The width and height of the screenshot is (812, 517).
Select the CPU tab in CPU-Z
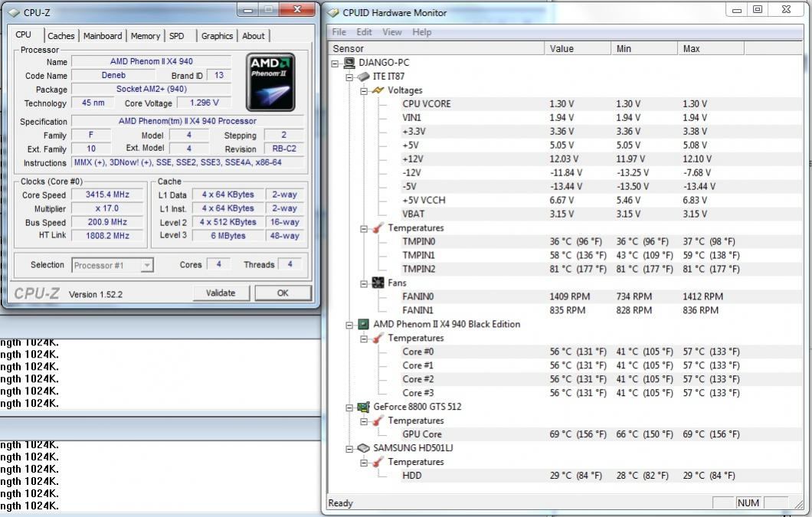(23, 34)
